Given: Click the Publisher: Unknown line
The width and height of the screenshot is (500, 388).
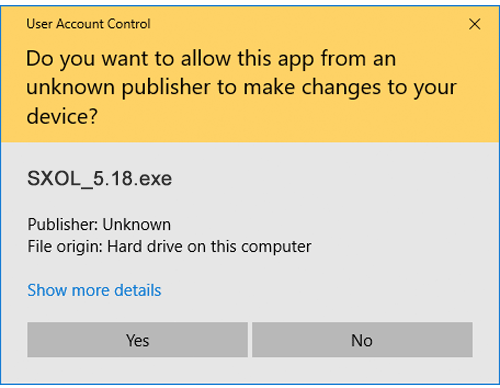Looking at the screenshot, I should tap(99, 224).
